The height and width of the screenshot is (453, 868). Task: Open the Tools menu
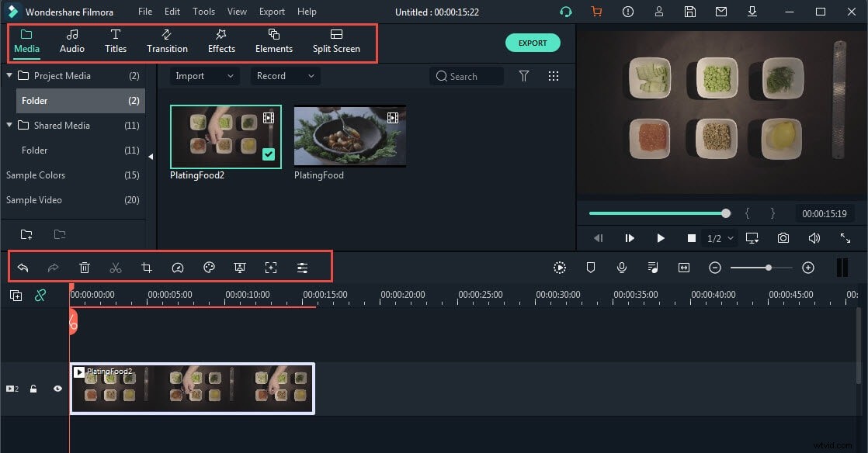click(x=203, y=11)
